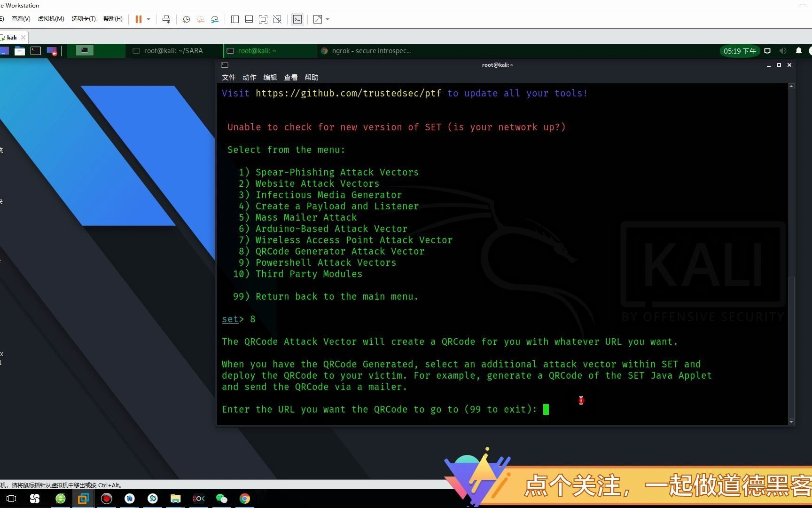Take a VM snapshot

coord(187,19)
